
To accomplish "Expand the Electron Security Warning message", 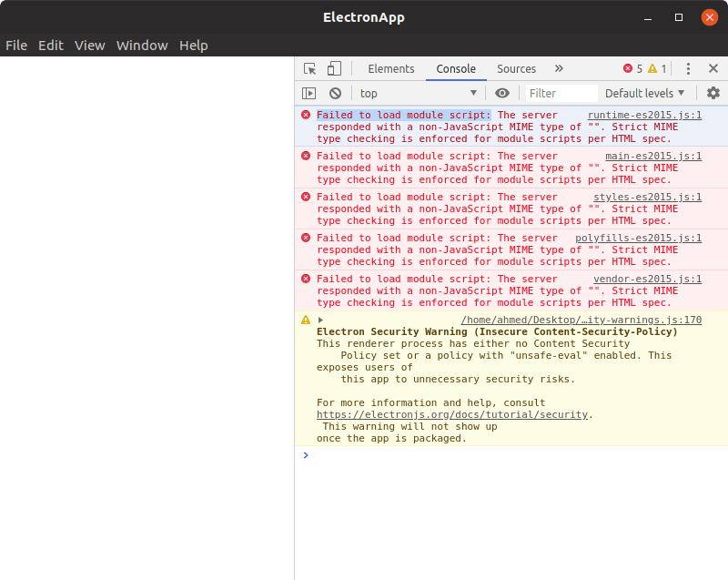I will point(320,320).
